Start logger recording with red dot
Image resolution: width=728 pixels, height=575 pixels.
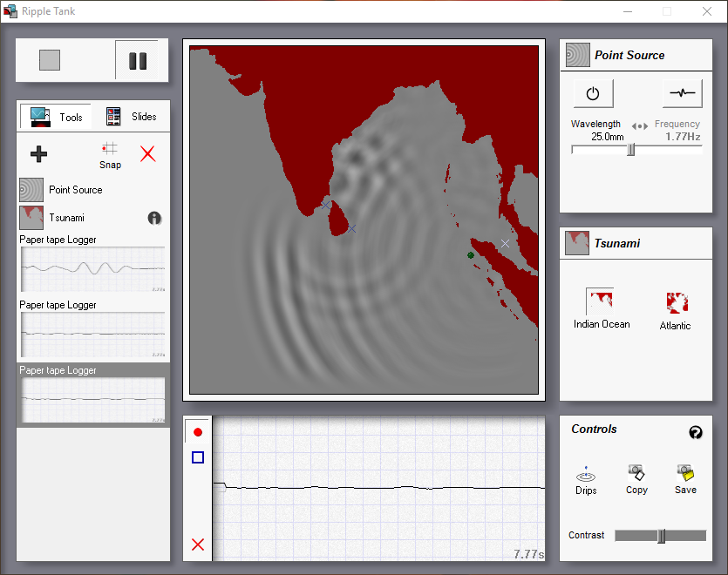coord(198,432)
